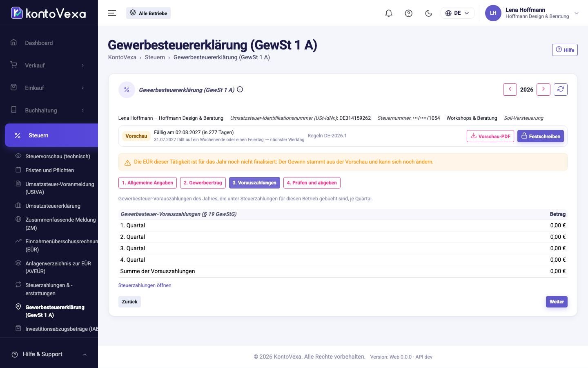Open Dashboard in the sidebar
The height and width of the screenshot is (368, 588).
click(49, 43)
